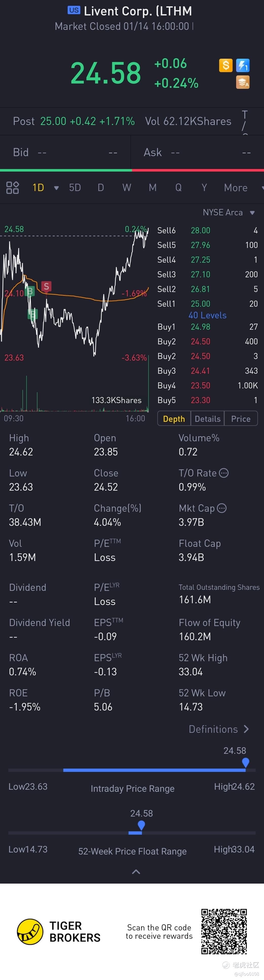Select the W weekly chart tab

(126, 187)
